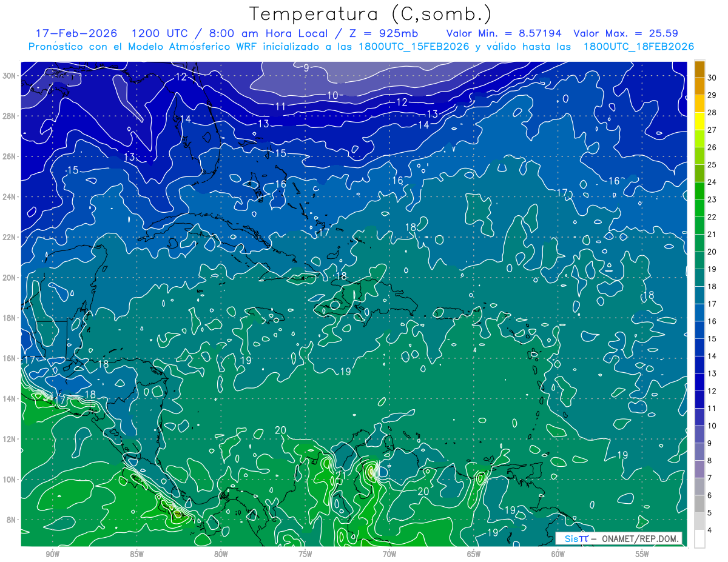Click the "90W" longitude axis label
This screenshot has height=562, width=728.
pos(53,554)
